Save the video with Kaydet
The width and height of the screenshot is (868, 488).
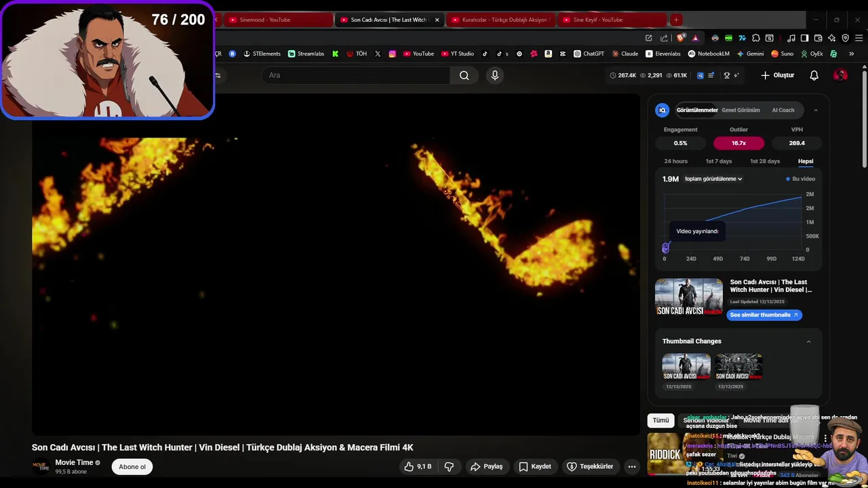(535, 466)
